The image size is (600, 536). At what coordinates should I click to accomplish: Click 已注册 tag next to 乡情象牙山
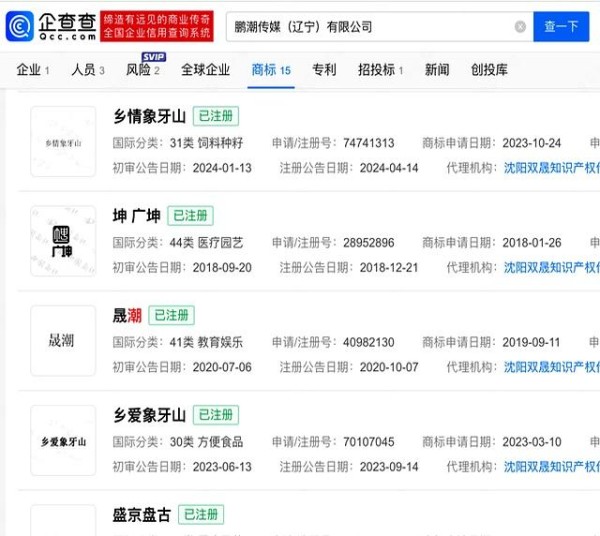click(216, 116)
